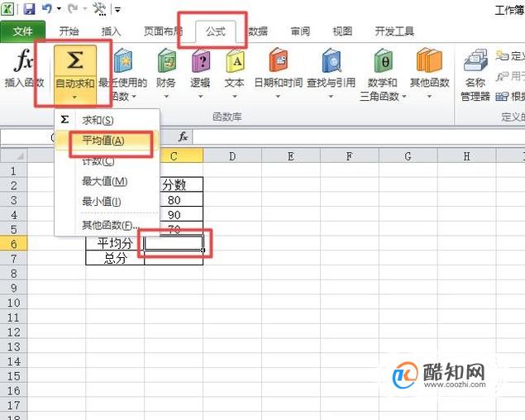Switch to the Insert (插入) tab
Viewport: 525px width, 420px height.
[111, 31]
